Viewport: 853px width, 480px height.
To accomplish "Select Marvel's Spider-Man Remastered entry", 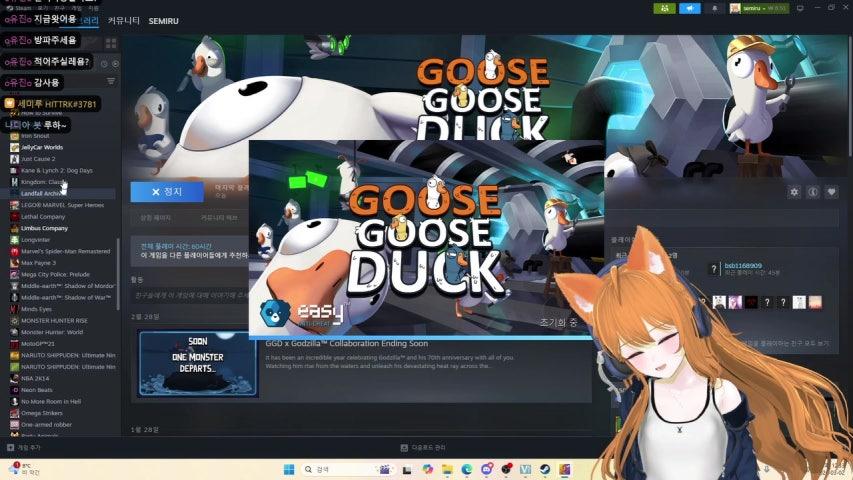I will point(63,251).
